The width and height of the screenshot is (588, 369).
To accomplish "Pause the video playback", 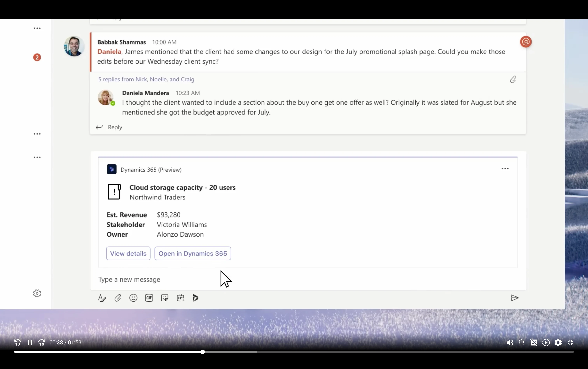I will [x=30, y=343].
